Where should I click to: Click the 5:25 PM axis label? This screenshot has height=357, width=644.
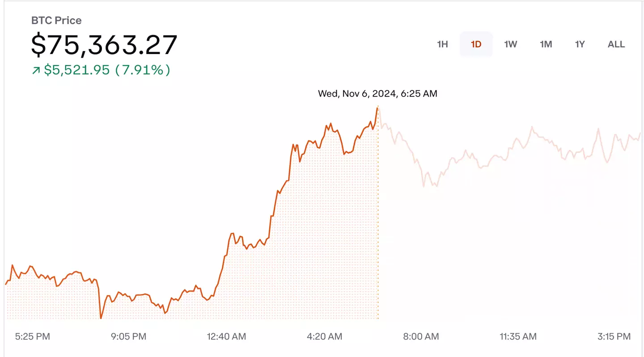[31, 336]
